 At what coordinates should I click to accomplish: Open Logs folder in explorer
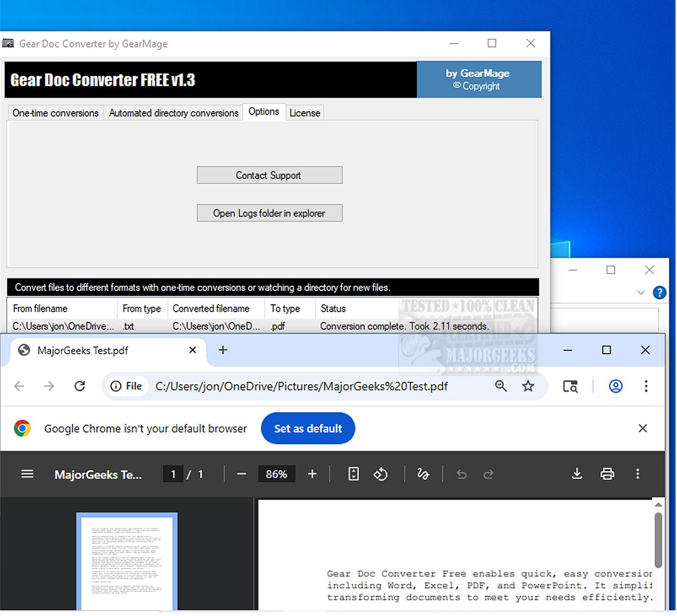pos(269,213)
